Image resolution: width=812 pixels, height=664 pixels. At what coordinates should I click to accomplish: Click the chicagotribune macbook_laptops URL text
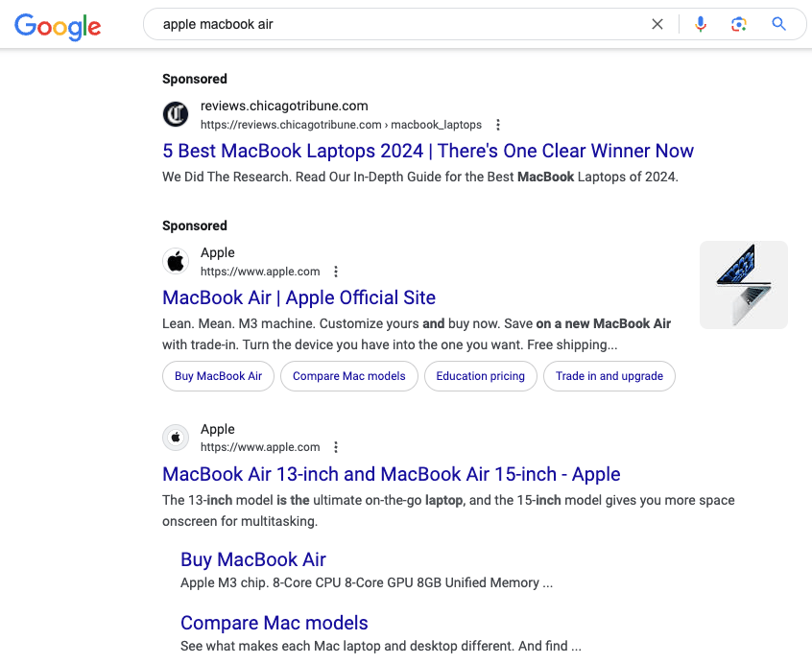click(x=341, y=125)
